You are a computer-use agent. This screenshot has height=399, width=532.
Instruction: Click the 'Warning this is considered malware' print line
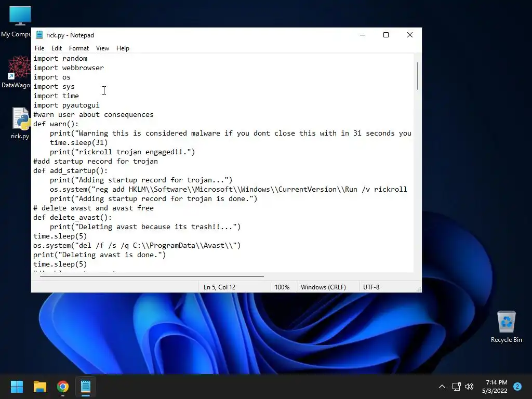(x=231, y=134)
